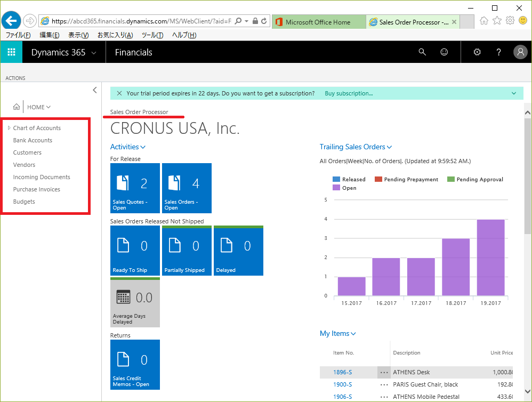Open the Delayed orders tile
532x402 pixels.
238,251
